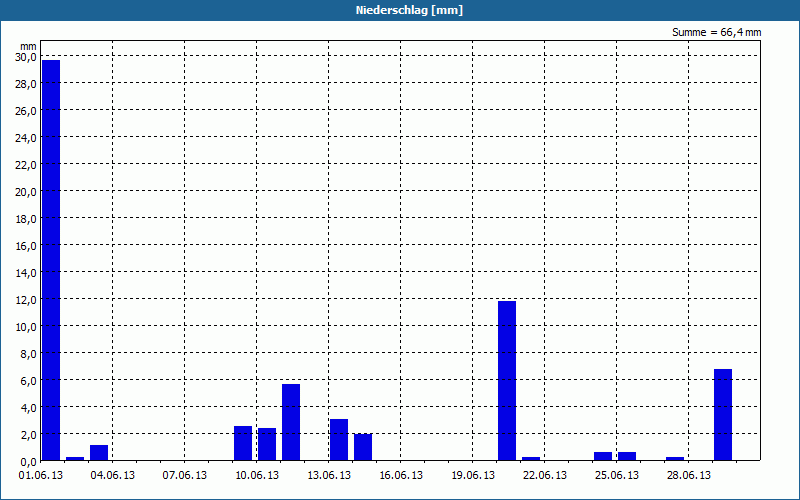Click the y-axis label "26,0"
800x500 pixels.
pyautogui.click(x=26, y=111)
